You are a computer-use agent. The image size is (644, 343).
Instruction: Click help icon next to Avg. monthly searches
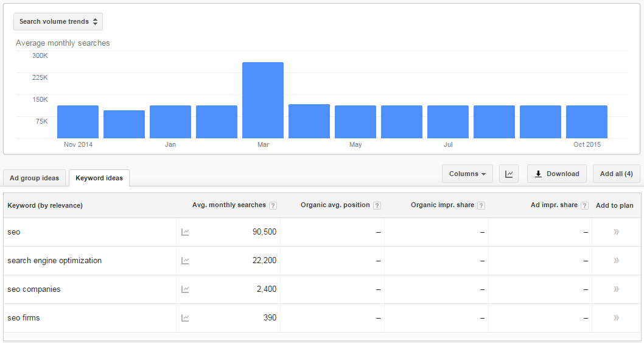[273, 206]
